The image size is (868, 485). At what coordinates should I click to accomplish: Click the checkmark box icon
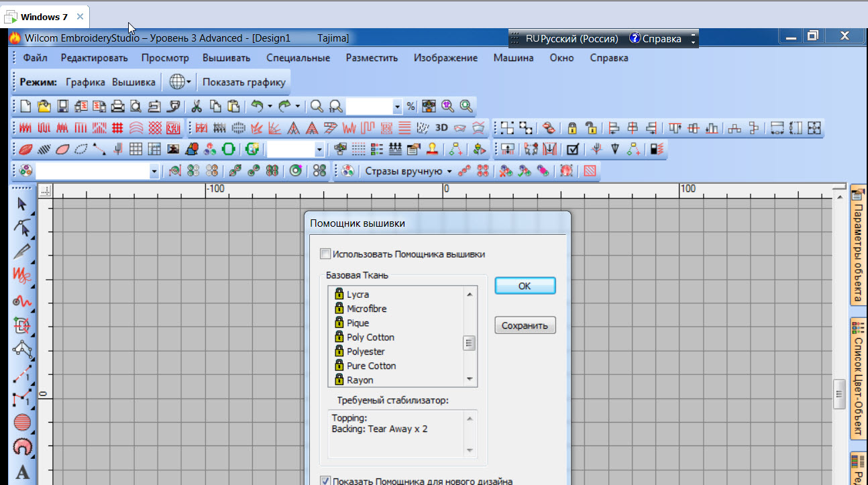point(572,149)
